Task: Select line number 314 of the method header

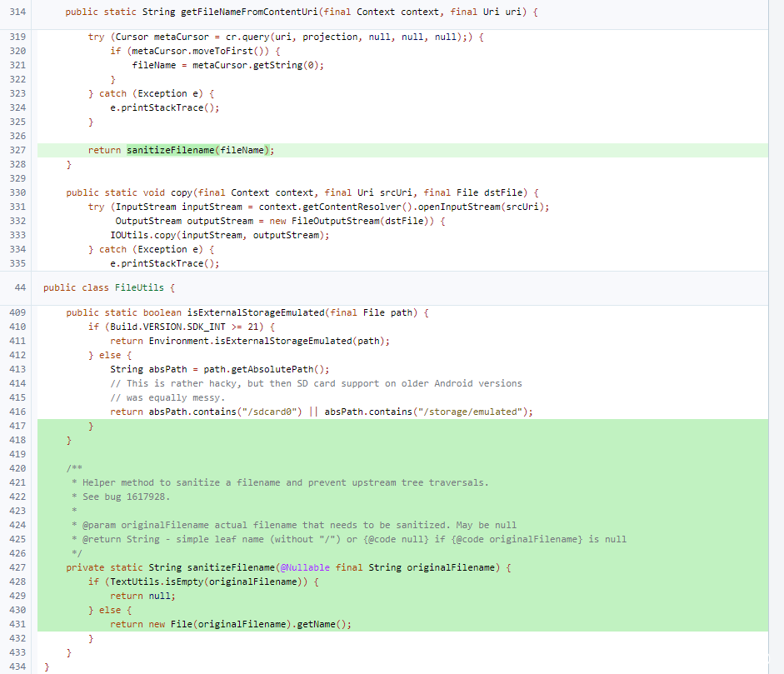Action: (x=17, y=12)
